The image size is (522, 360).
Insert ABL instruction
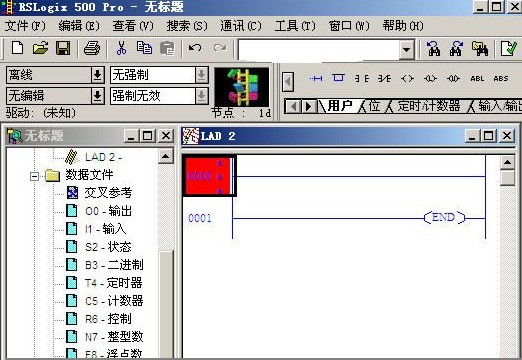click(x=477, y=79)
